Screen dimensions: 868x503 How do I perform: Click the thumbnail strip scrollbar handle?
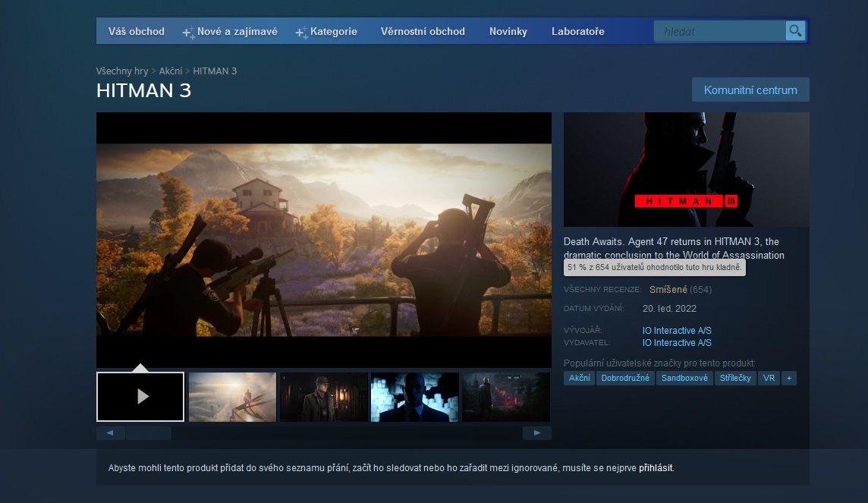pyautogui.click(x=149, y=432)
